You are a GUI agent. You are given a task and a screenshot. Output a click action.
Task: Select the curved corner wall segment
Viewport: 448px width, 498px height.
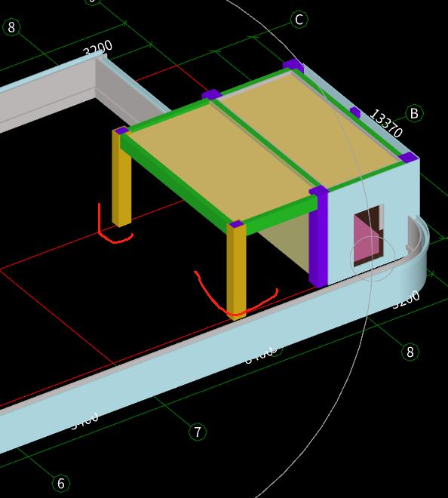tap(418, 254)
